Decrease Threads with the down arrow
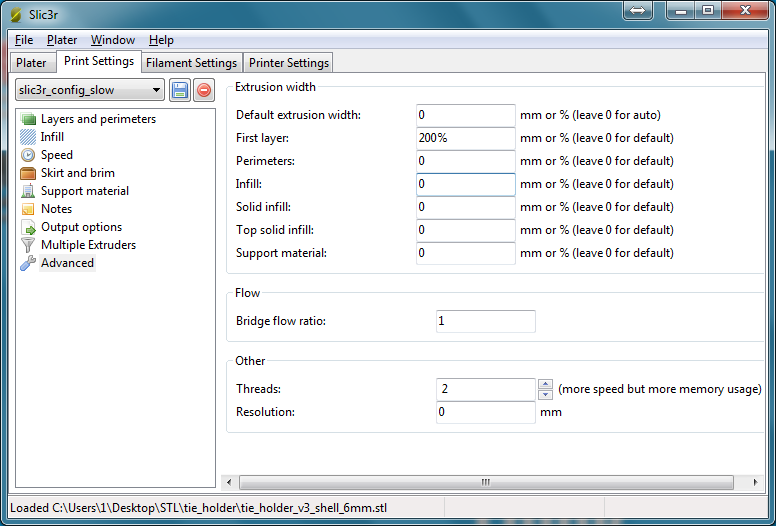The width and height of the screenshot is (776, 526). (545, 395)
